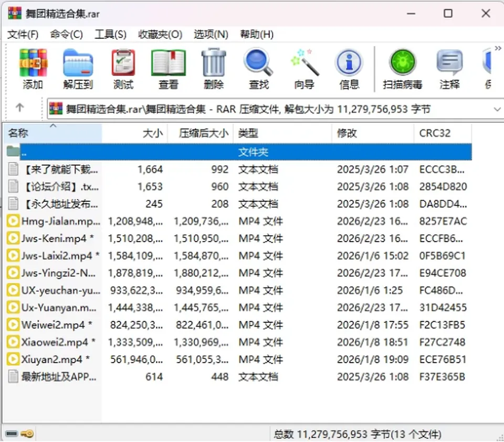Click the 解压到 (Extract To) toolbar icon
Screen dimensions: 504x442
click(78, 62)
